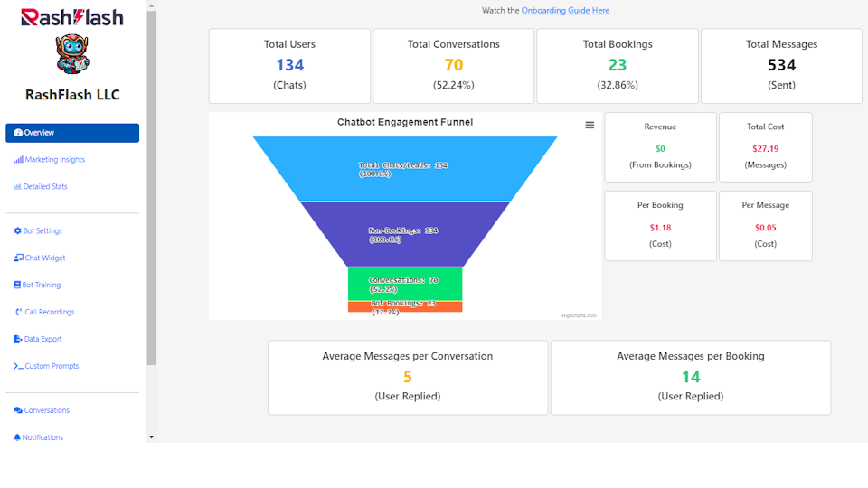Open the funnel chart hamburger menu
This screenshot has width=868, height=488.
click(x=590, y=126)
